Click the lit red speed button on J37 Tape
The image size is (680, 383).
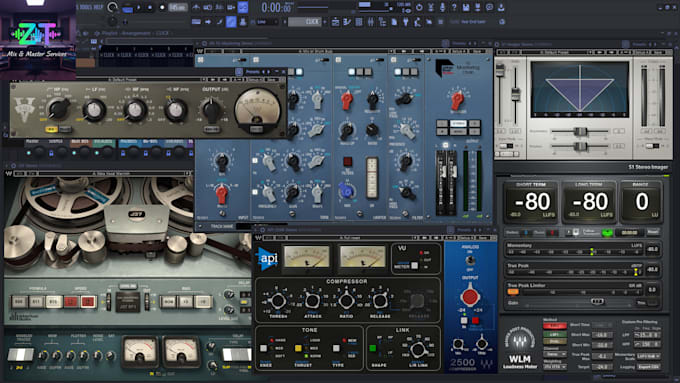pos(88,301)
